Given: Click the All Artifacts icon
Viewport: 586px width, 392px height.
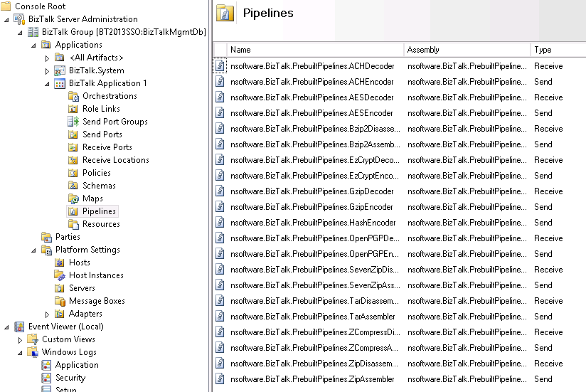Looking at the screenshot, I should (x=60, y=58).
